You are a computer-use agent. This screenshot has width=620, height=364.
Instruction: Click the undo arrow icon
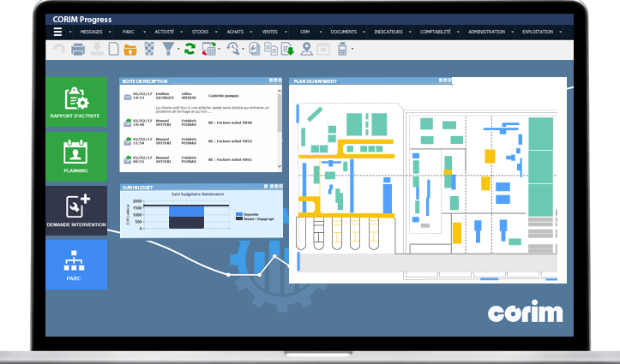click(59, 50)
